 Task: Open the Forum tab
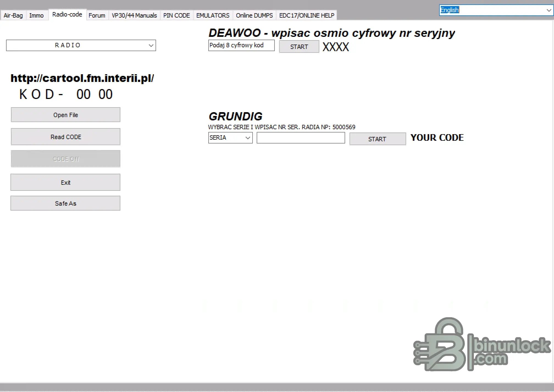(97, 15)
